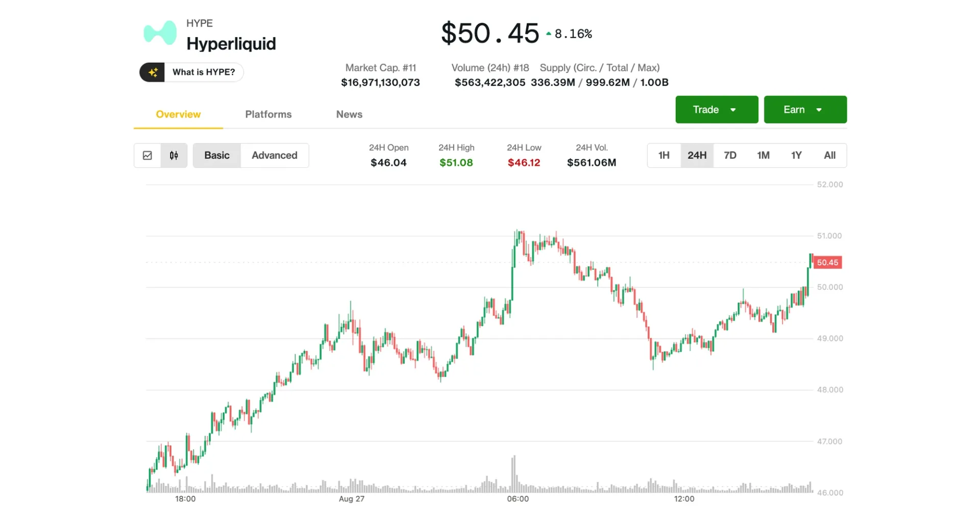980x508 pixels.
Task: Toggle the 7D timeframe
Action: tap(730, 155)
